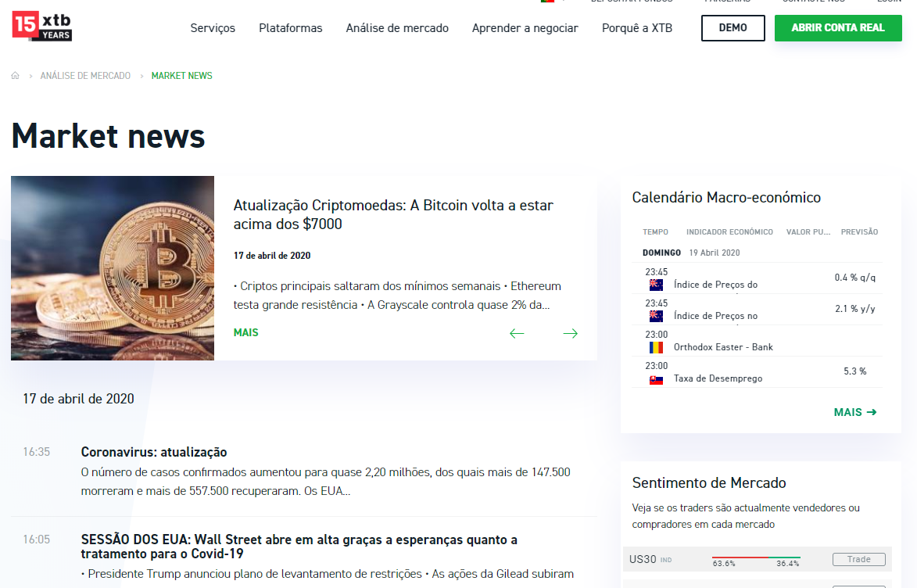Click INDICADOR ECONÓMICO column header
This screenshot has width=917, height=588.
pos(729,232)
